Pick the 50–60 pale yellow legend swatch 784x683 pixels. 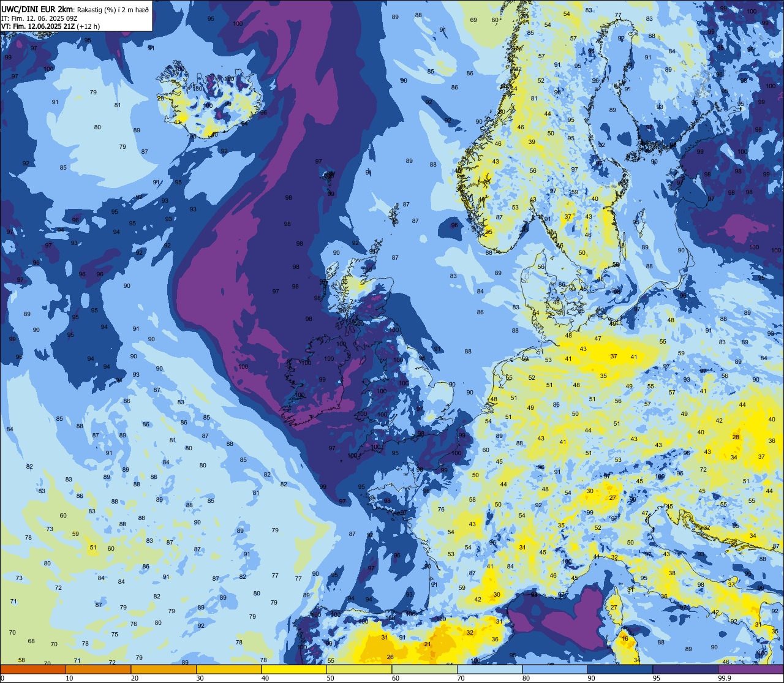(359, 670)
